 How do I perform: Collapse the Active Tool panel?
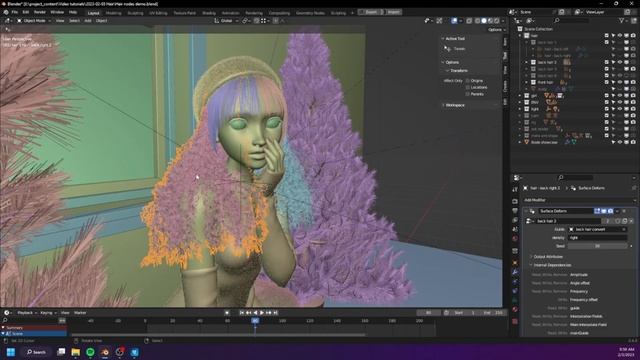[455, 39]
